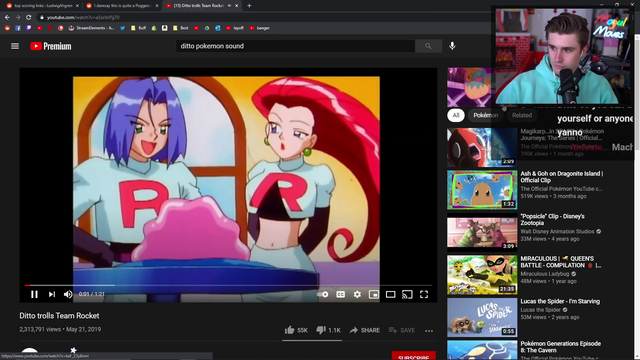
Task: Close the Ditto trolls Team Rocket tab
Action: 236,6
